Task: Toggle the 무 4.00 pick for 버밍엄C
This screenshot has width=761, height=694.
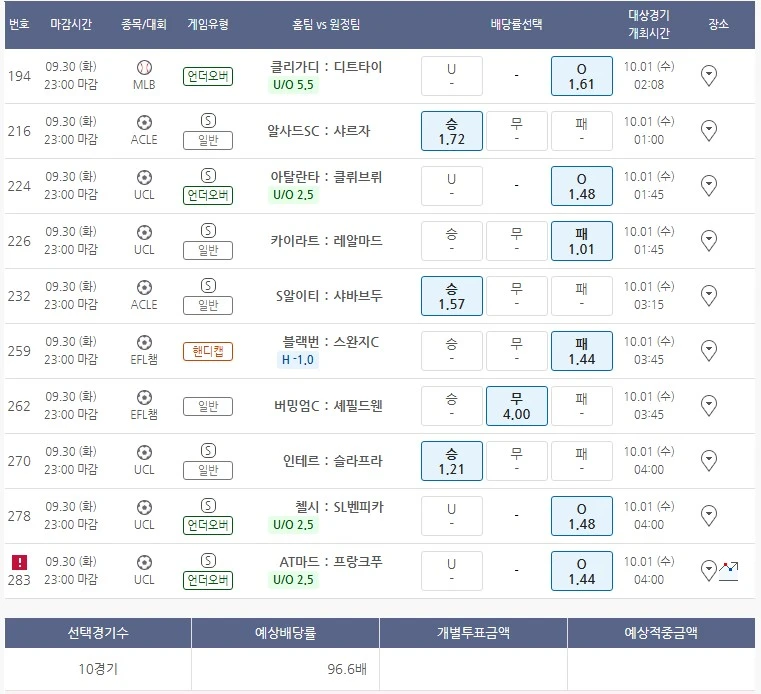Action: 516,406
